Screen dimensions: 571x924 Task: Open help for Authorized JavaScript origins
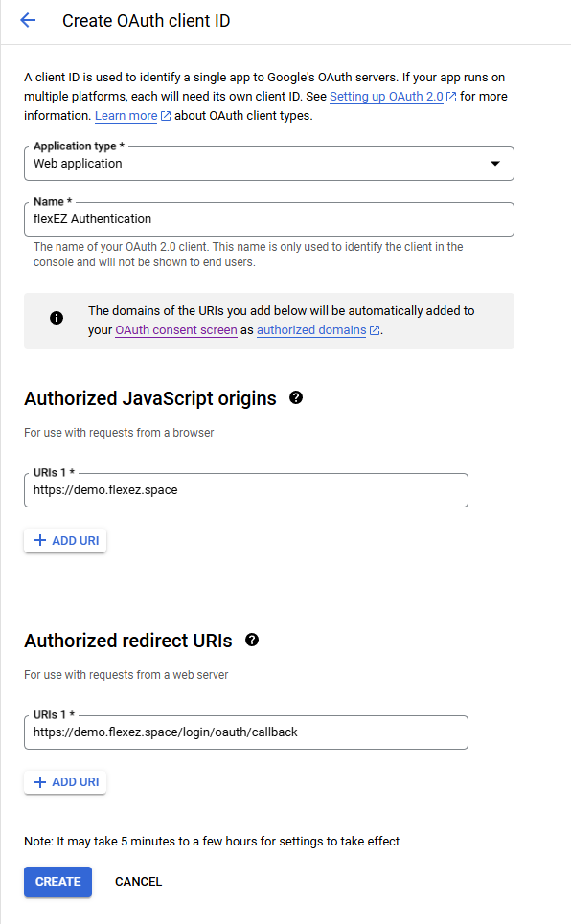point(296,397)
